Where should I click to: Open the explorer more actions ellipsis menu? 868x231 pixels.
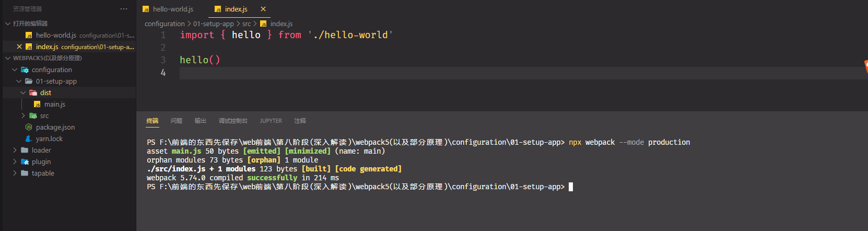tap(124, 9)
